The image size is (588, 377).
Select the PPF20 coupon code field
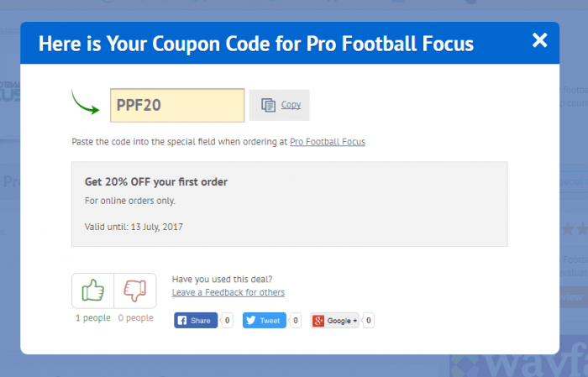pyautogui.click(x=177, y=105)
